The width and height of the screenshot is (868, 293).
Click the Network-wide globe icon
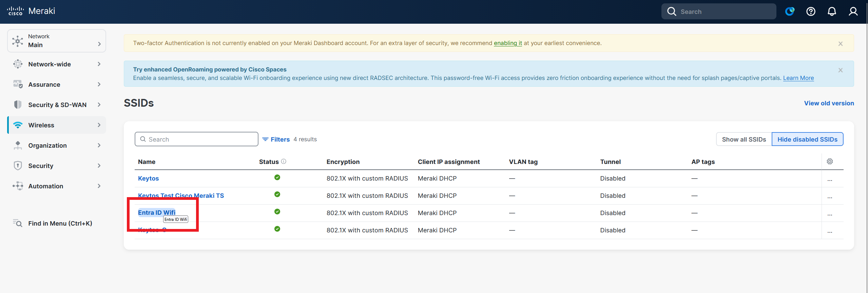pyautogui.click(x=18, y=64)
